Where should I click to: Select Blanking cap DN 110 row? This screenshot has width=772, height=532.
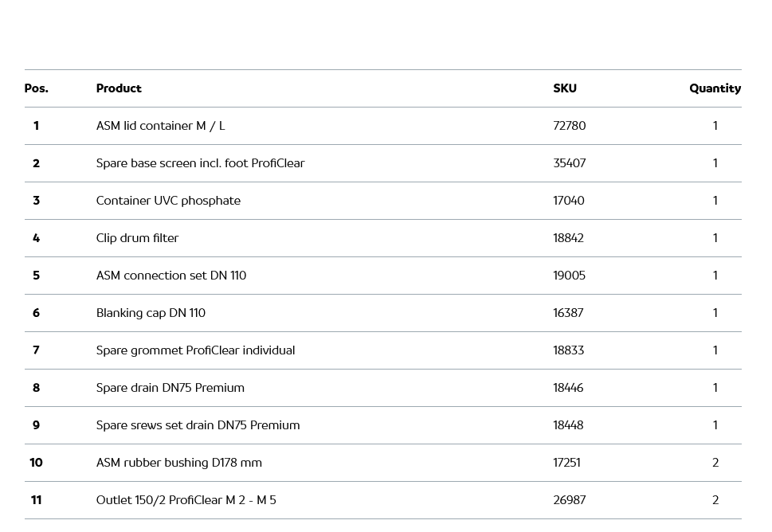coord(151,313)
